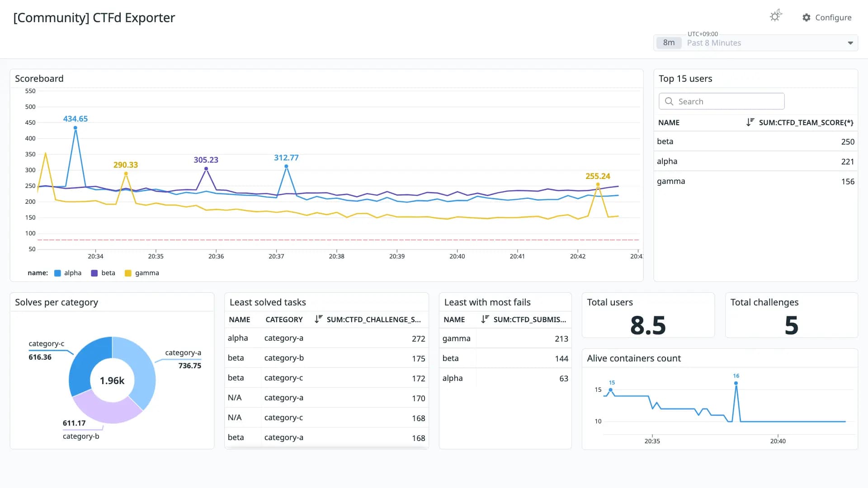868x488 pixels.
Task: Click the NAME column header in Top 15 users
Action: 669,122
